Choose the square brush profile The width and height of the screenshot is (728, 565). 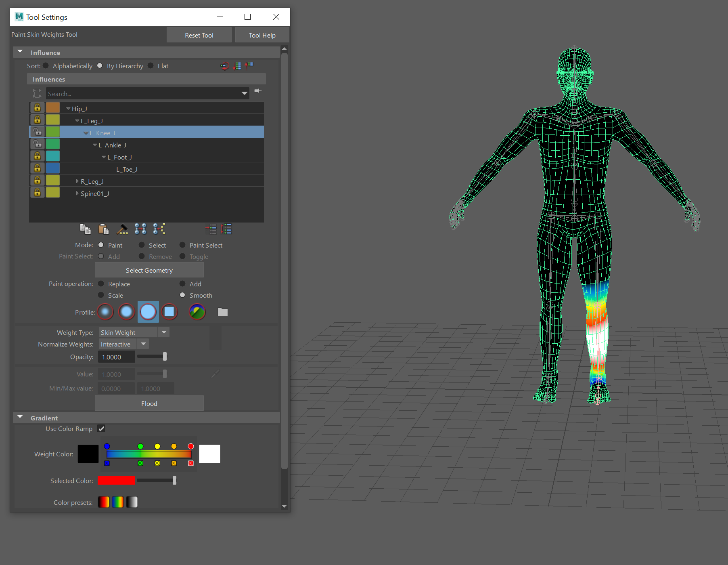click(169, 312)
